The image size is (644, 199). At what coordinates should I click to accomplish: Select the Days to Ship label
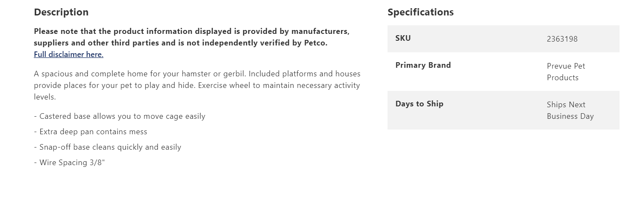click(x=419, y=104)
